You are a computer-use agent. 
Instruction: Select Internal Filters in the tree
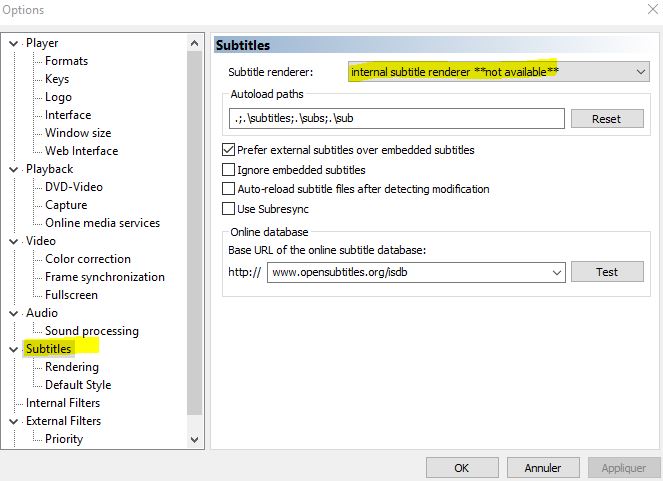[63, 403]
